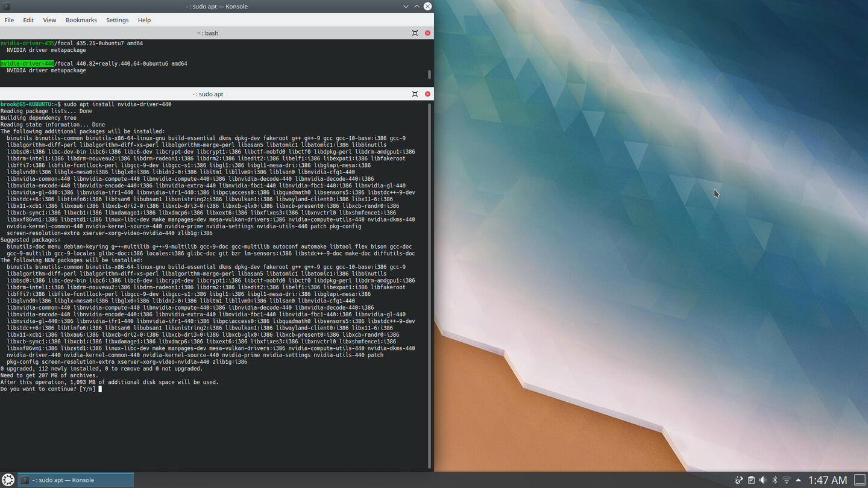Click the sudo apt pane scrollbar
Screen dimensions: 868x488
429,286
